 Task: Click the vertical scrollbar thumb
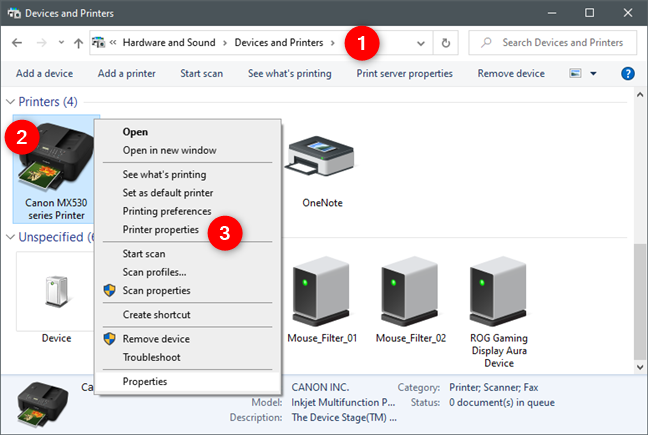coord(640,302)
